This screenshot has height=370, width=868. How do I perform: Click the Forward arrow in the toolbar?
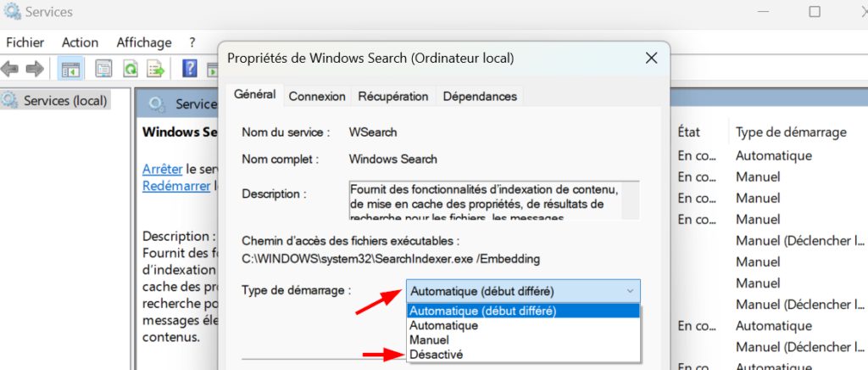tap(34, 70)
